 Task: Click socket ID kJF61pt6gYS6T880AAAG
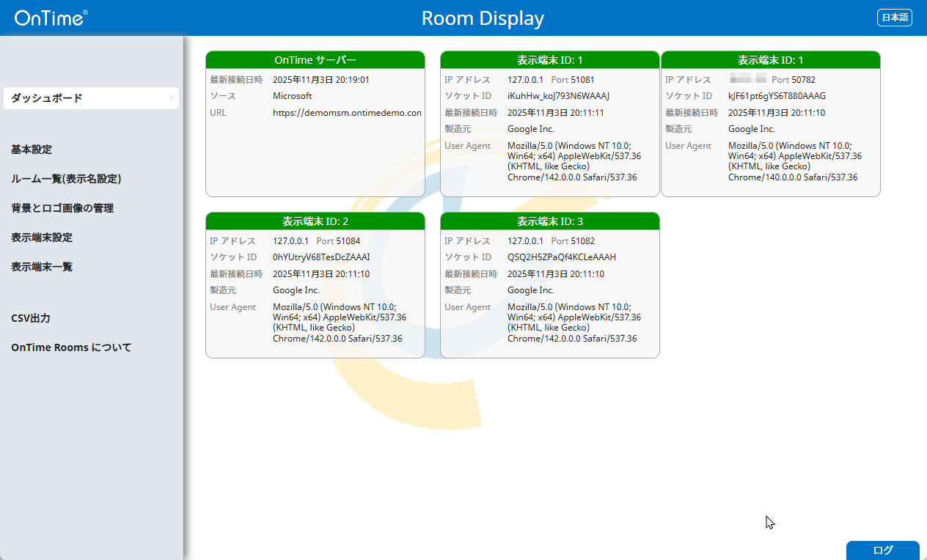[777, 96]
